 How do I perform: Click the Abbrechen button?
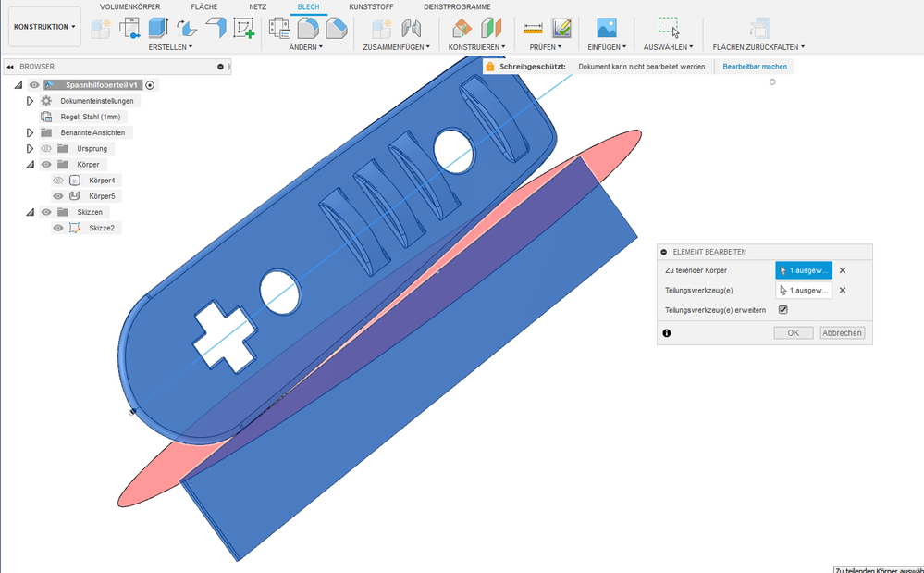tap(842, 333)
